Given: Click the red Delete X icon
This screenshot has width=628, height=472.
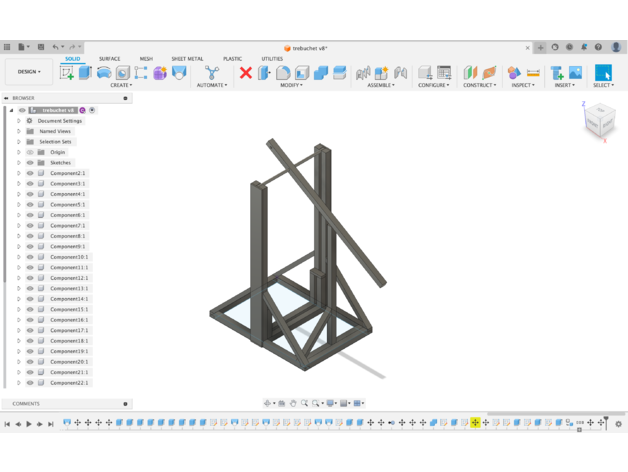Looking at the screenshot, I should pyautogui.click(x=245, y=72).
